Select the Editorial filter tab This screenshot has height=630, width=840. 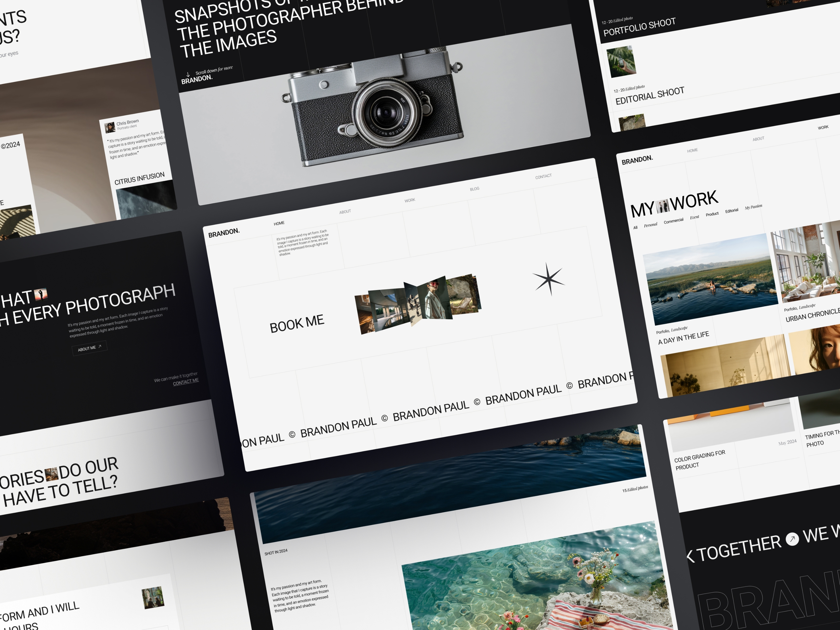(x=731, y=211)
